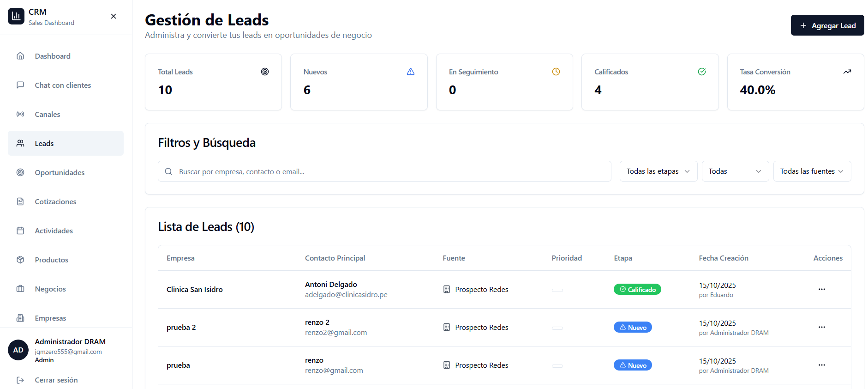Viewport: 868px width, 389px height.
Task: Open actions menu for Clinica San Isidro
Action: [x=821, y=289]
